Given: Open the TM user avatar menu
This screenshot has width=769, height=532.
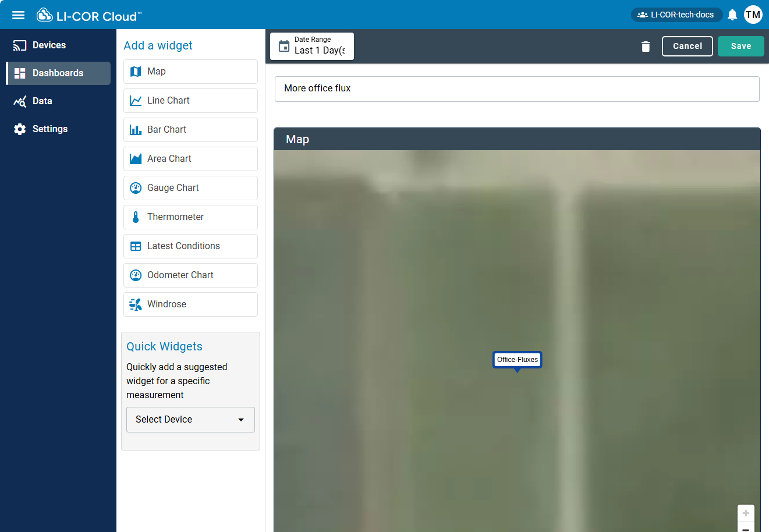Looking at the screenshot, I should click(753, 15).
